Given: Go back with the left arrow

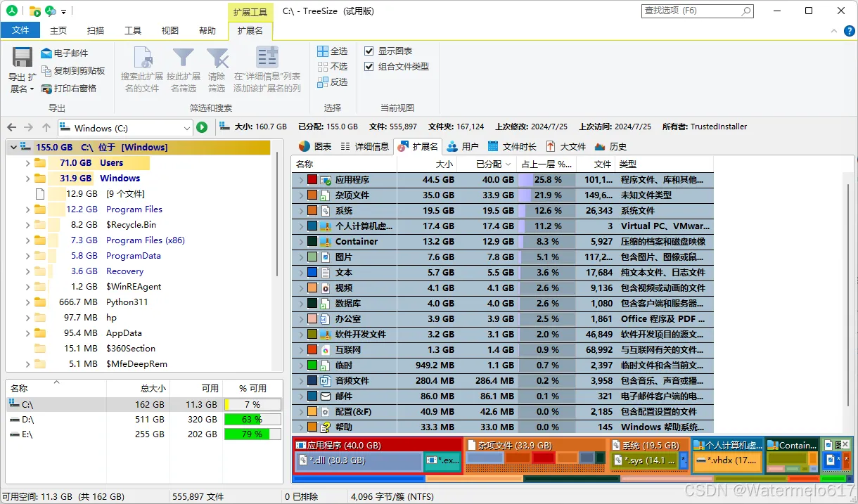Looking at the screenshot, I should (12, 128).
